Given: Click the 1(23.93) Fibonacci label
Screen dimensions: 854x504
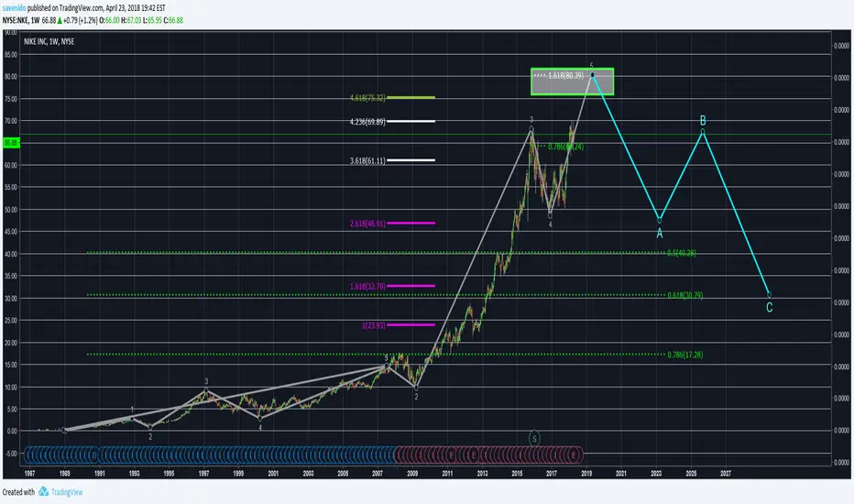Looking at the screenshot, I should pyautogui.click(x=373, y=325).
